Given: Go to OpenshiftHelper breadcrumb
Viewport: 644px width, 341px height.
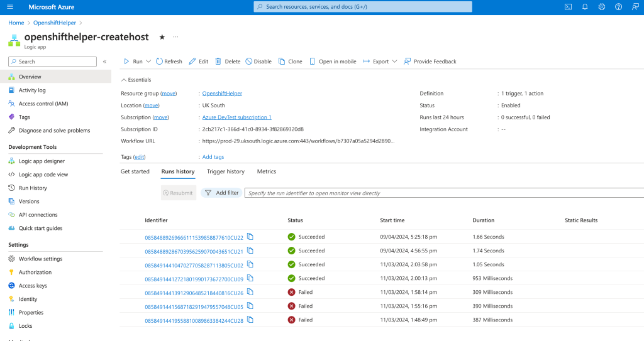Looking at the screenshot, I should pyautogui.click(x=55, y=23).
